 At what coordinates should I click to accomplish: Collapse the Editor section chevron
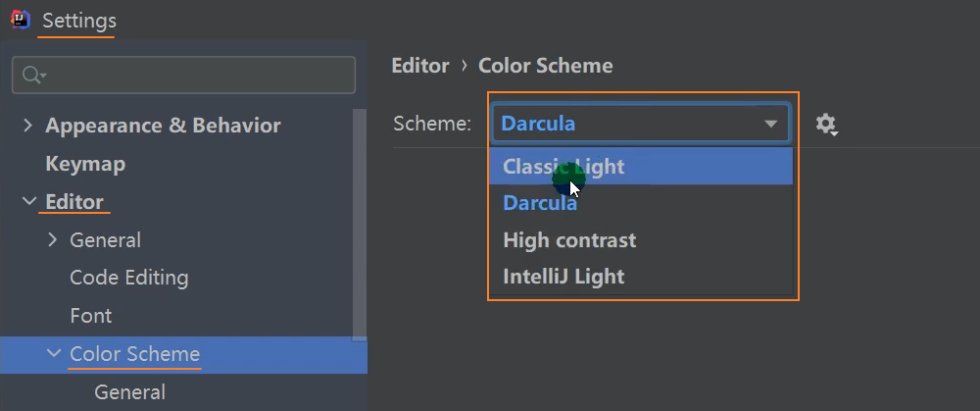(27, 202)
